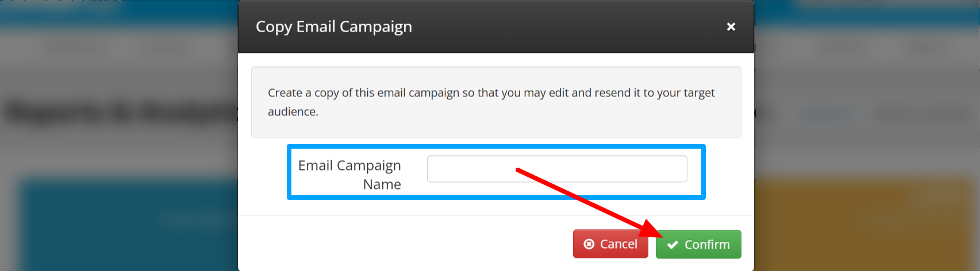Click the gray description info box

(496, 102)
